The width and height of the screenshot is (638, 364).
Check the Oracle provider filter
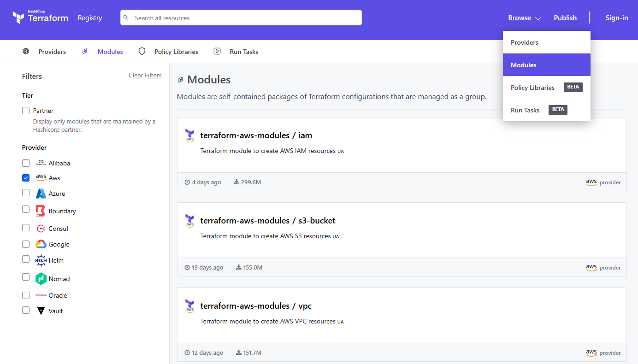[26, 295]
